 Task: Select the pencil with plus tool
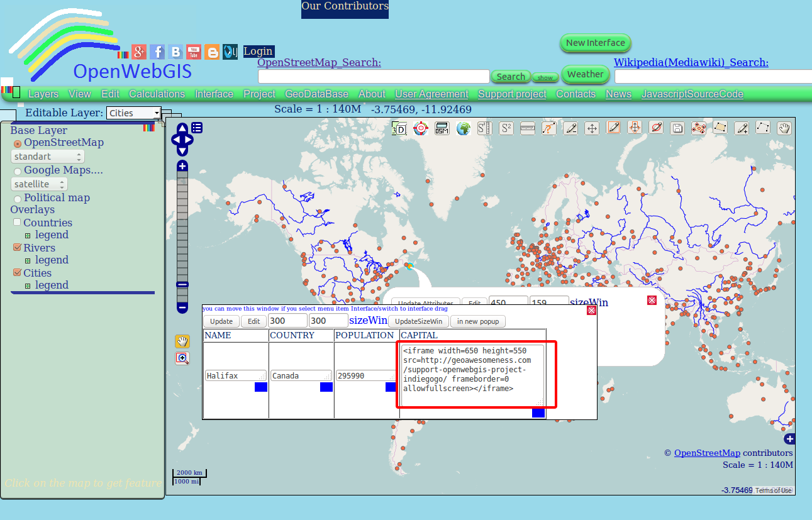pos(742,128)
